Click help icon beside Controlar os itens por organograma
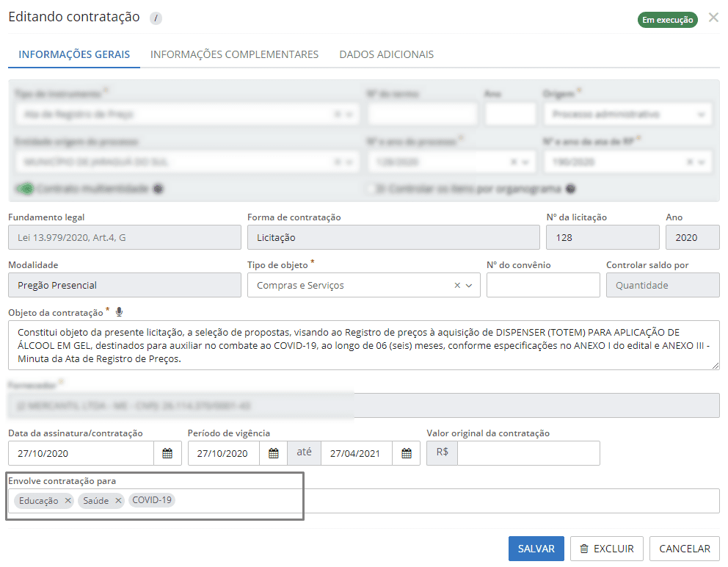 571,189
